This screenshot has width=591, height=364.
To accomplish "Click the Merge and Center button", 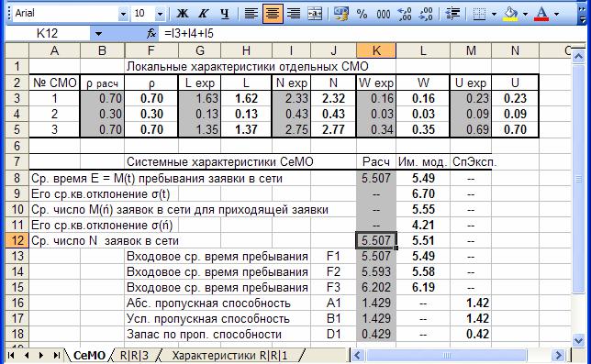I will [x=315, y=14].
